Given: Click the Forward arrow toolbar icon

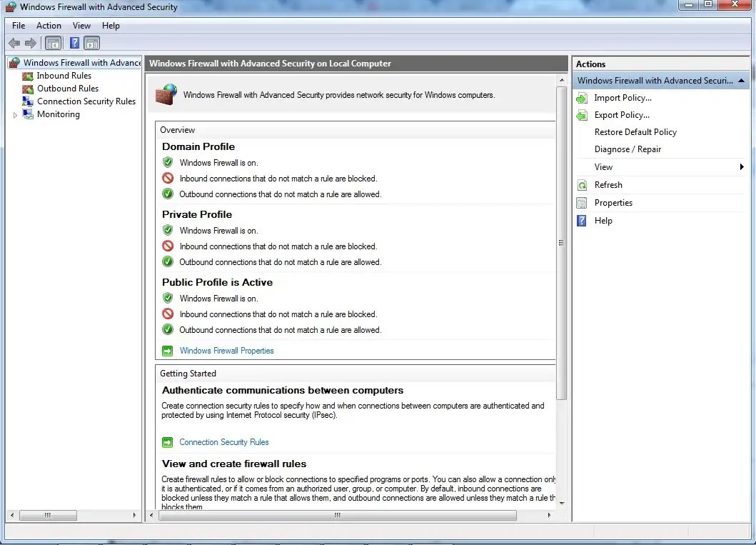Looking at the screenshot, I should (x=31, y=43).
